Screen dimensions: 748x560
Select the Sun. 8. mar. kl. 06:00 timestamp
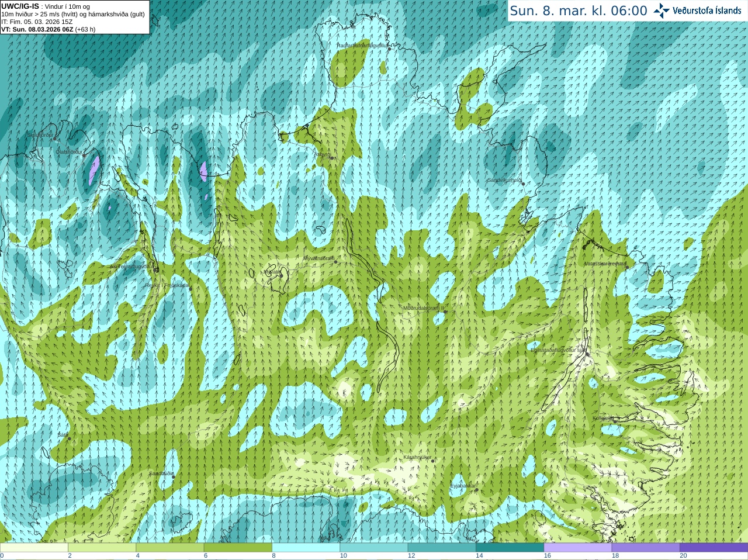(x=579, y=11)
